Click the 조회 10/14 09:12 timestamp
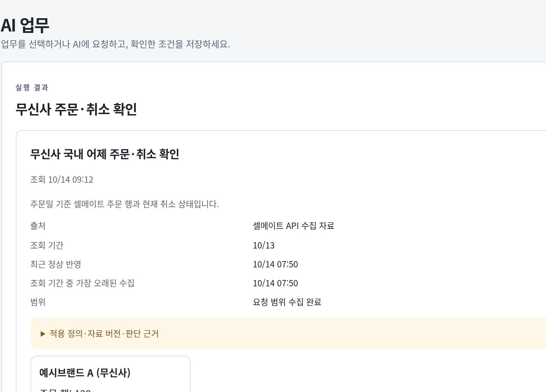This screenshot has height=392, width=546. [x=62, y=180]
